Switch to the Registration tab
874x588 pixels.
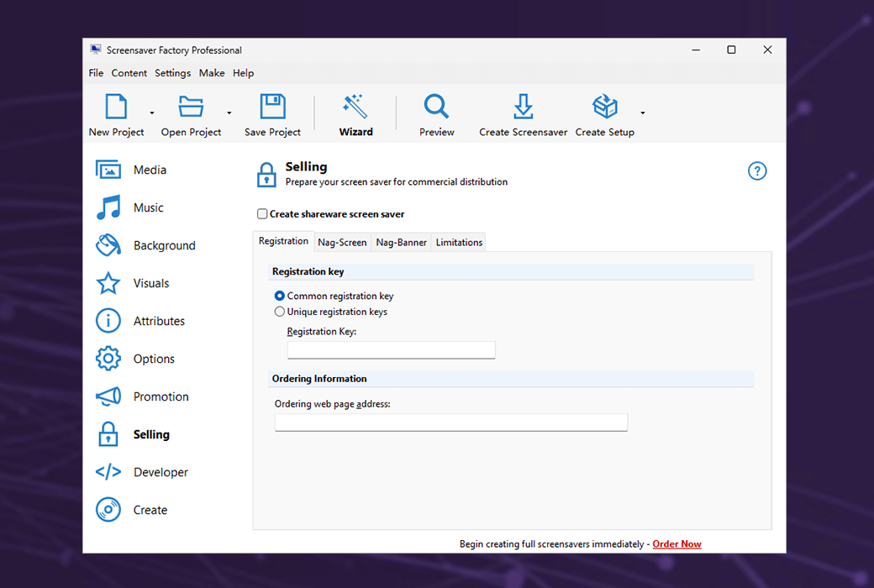[283, 241]
